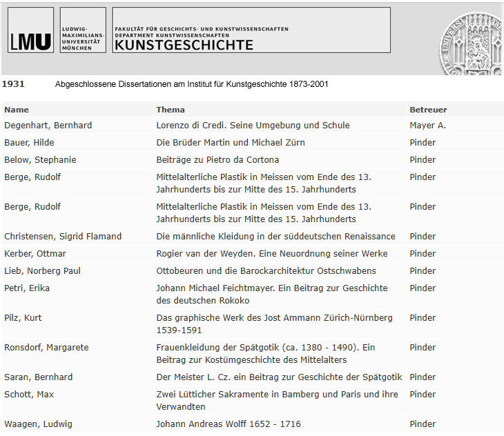Click Pinder in the Kerber, Ottmar row
Screen dimensions: 504x436
(423, 254)
